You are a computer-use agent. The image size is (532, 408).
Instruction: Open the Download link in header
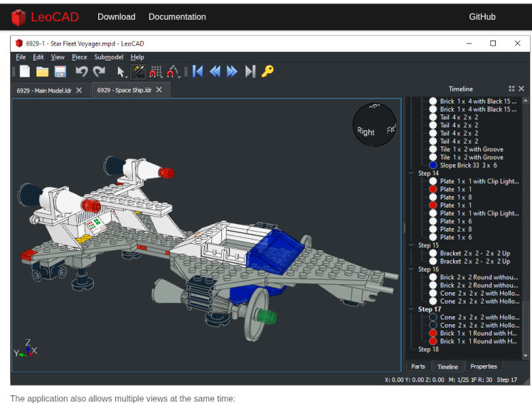point(116,16)
